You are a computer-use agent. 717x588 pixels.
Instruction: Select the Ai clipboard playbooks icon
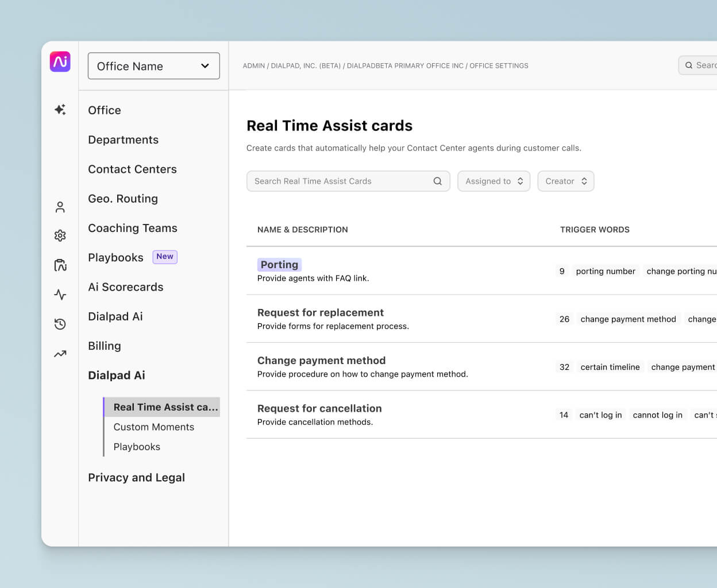tap(60, 265)
